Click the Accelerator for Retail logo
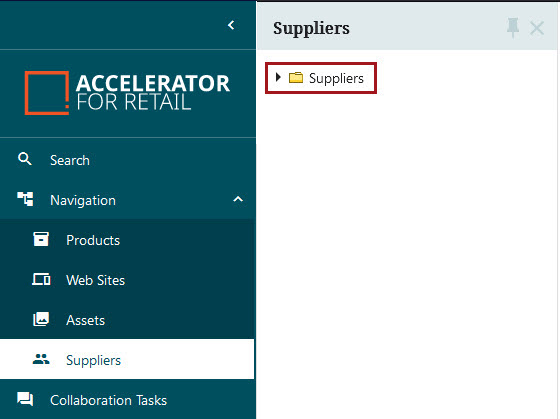The width and height of the screenshot is (560, 419). point(127,93)
